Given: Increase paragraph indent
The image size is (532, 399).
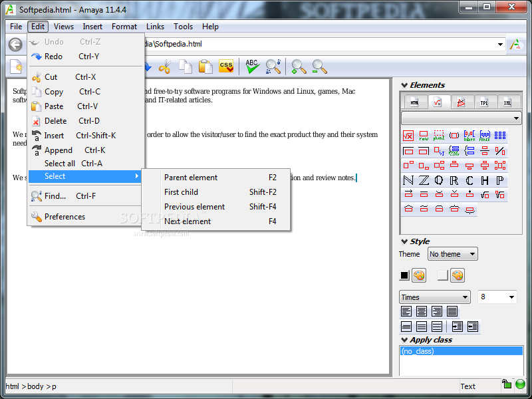Looking at the screenshot, I should [x=457, y=327].
